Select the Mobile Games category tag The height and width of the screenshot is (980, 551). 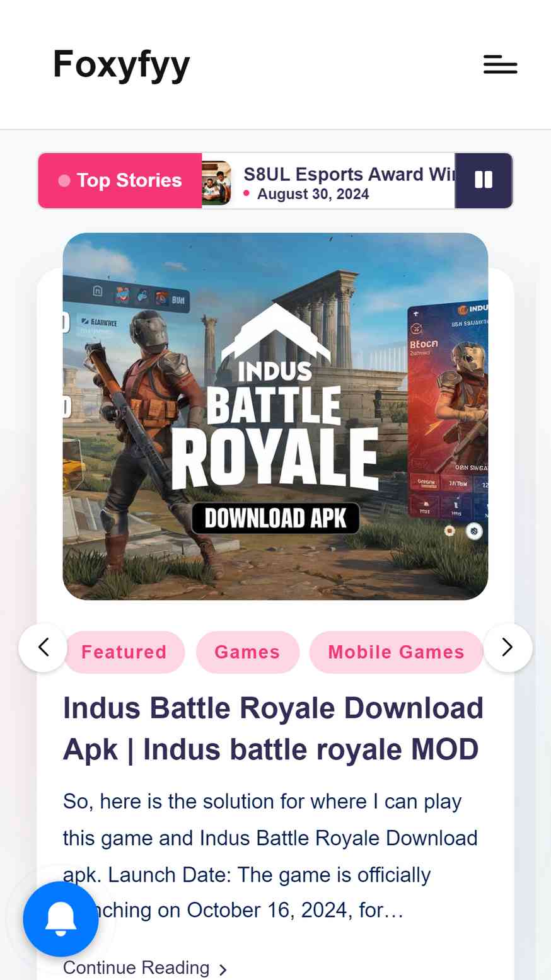[x=396, y=652]
